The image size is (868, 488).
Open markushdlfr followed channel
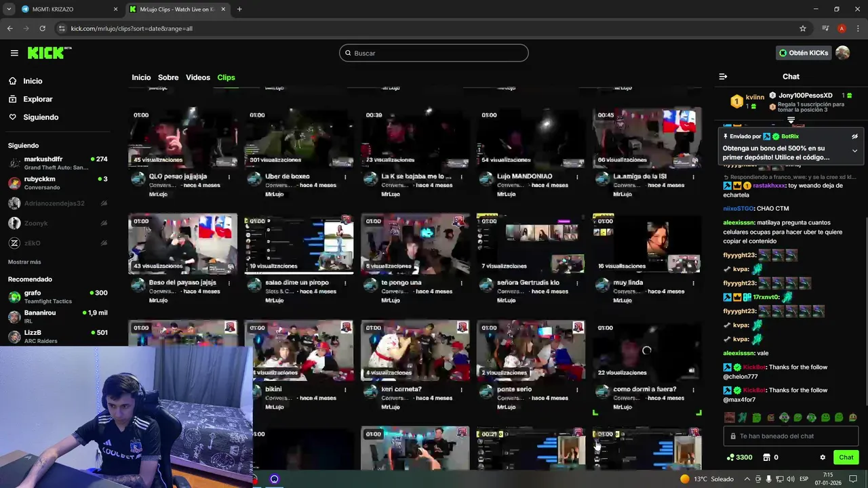[x=58, y=163]
